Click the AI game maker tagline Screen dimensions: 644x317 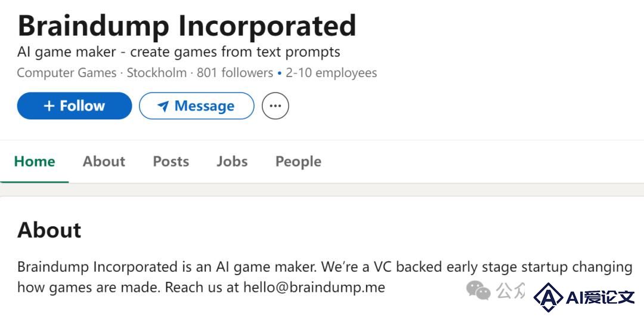pyautogui.click(x=179, y=52)
